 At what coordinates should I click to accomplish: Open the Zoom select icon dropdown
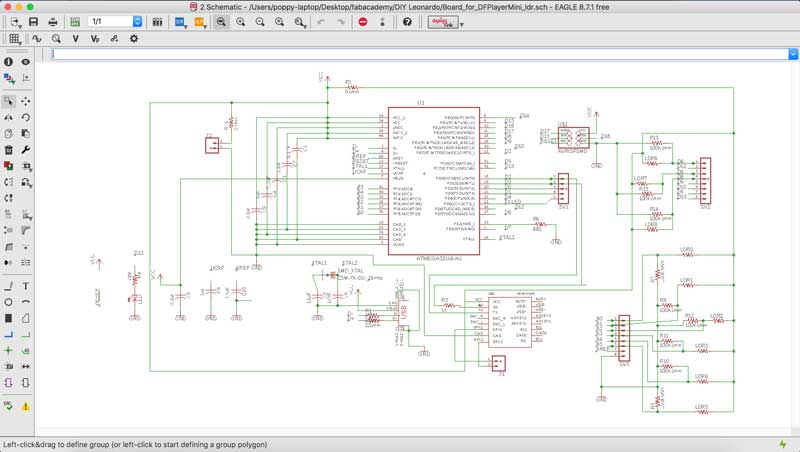point(300,22)
